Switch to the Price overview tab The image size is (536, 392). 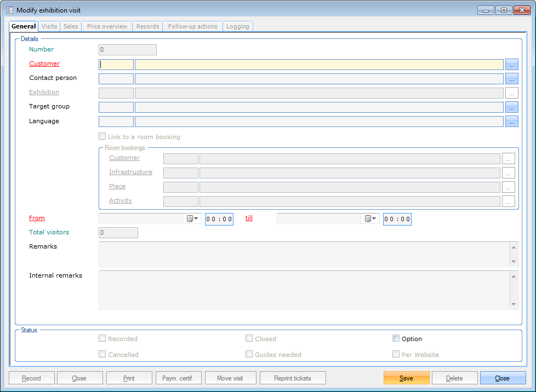pos(107,26)
